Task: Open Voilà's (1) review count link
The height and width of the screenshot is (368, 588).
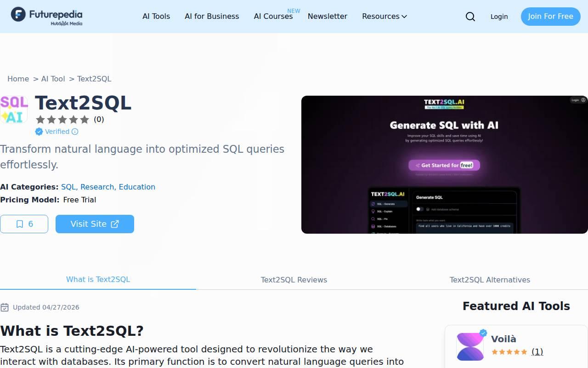Action: coord(537,352)
